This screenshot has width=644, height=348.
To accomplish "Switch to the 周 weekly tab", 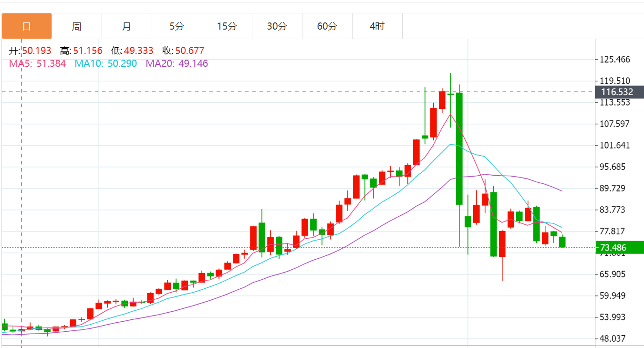I will coord(76,26).
